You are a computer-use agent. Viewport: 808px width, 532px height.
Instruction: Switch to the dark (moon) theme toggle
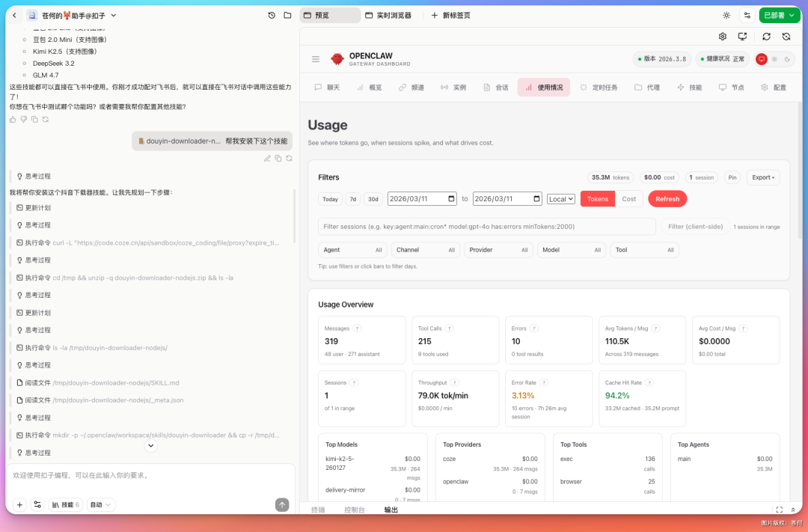point(787,59)
